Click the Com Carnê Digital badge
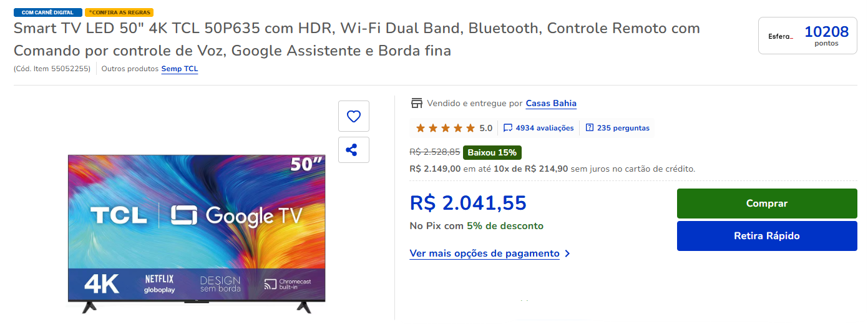The image size is (868, 324). pyautogui.click(x=48, y=12)
